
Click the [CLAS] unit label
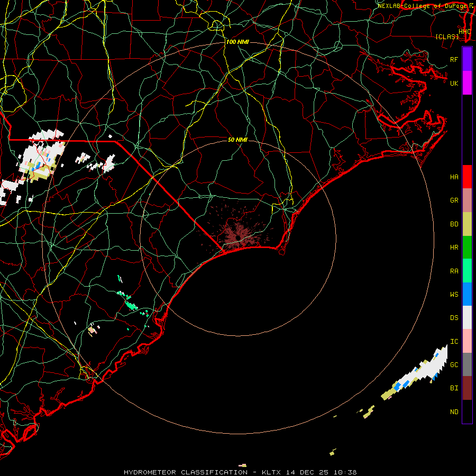click(447, 37)
